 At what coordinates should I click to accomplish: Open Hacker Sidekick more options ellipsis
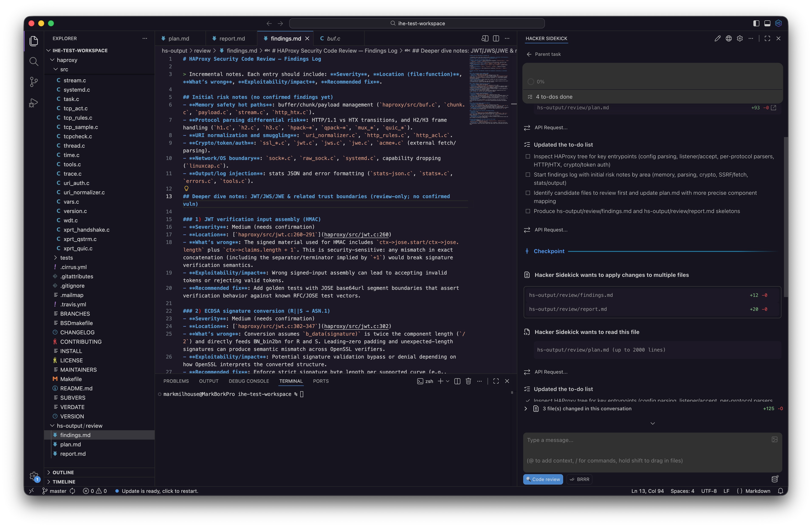tap(751, 39)
